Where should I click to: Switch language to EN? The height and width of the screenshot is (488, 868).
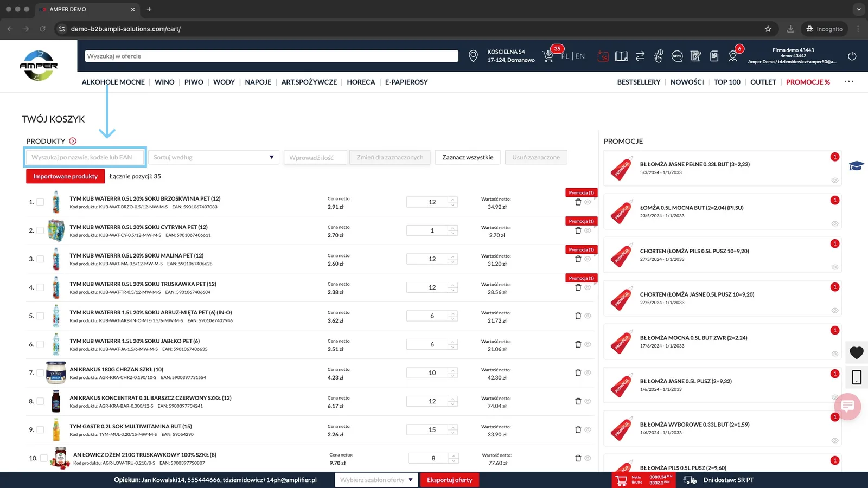point(580,56)
